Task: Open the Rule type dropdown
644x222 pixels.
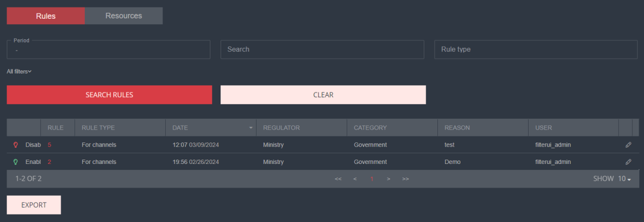Action: (536, 49)
